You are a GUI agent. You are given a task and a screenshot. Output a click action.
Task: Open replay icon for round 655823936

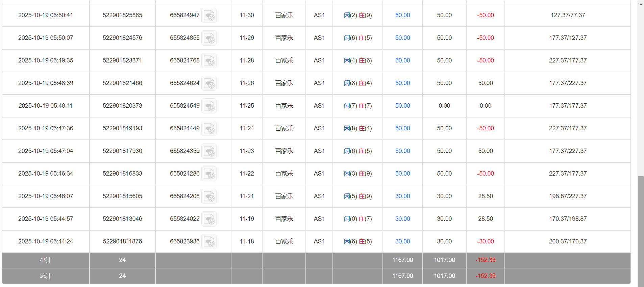209,242
